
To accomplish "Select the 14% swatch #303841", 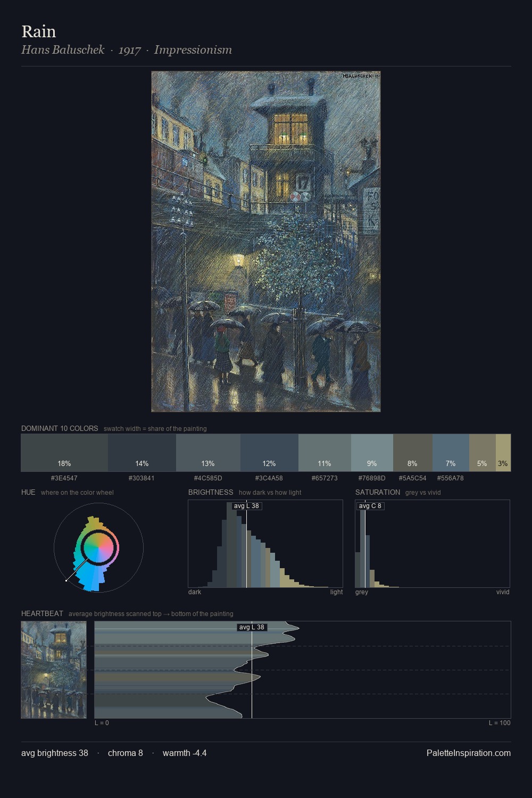I will pos(142,453).
